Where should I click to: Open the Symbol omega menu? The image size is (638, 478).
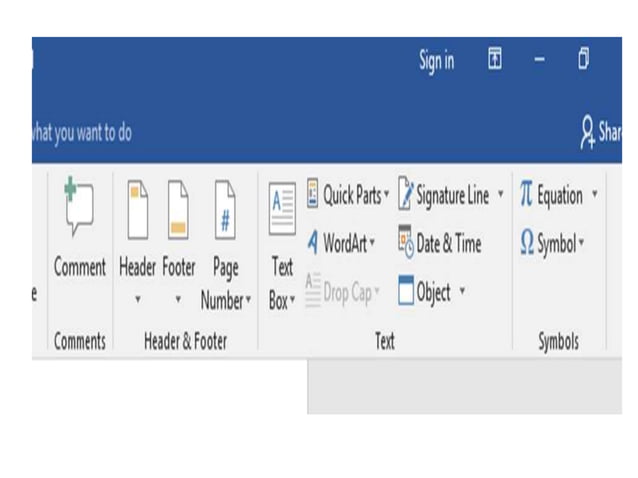(552, 243)
